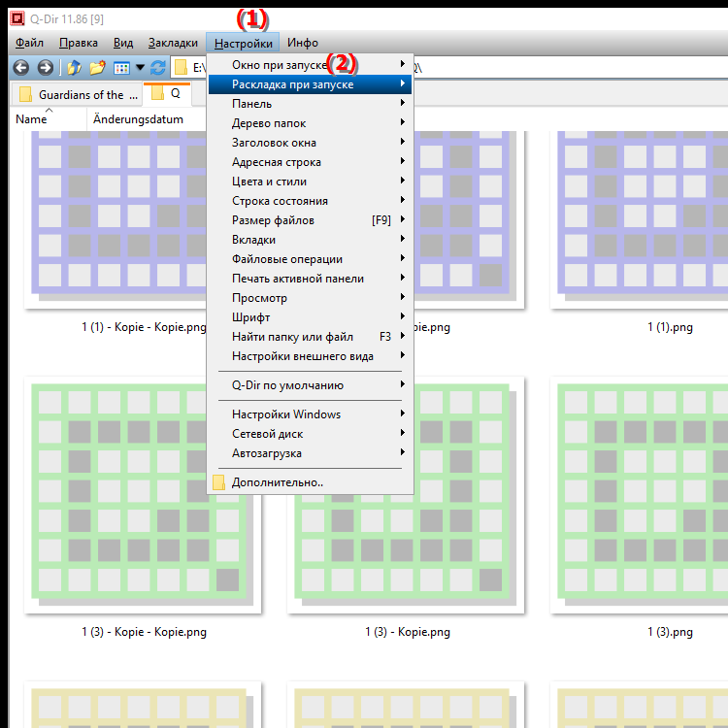The height and width of the screenshot is (728, 728).
Task: Click the view mode grid icon
Action: pyautogui.click(x=121, y=68)
